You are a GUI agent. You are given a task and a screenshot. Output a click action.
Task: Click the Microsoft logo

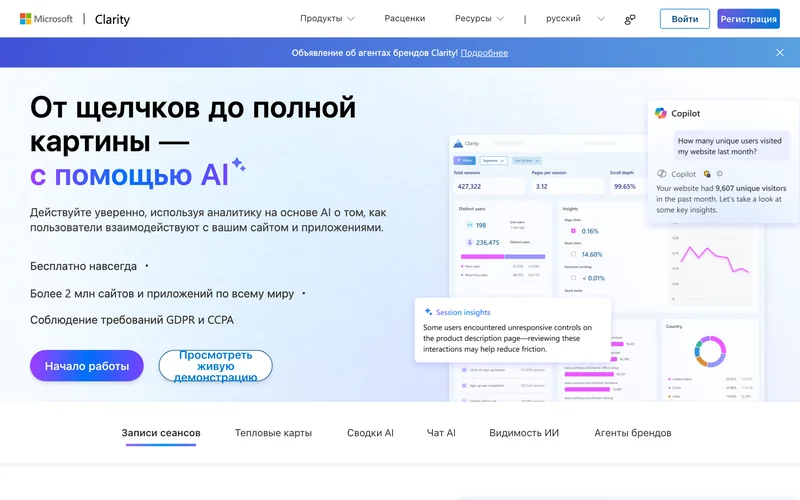tap(46, 19)
